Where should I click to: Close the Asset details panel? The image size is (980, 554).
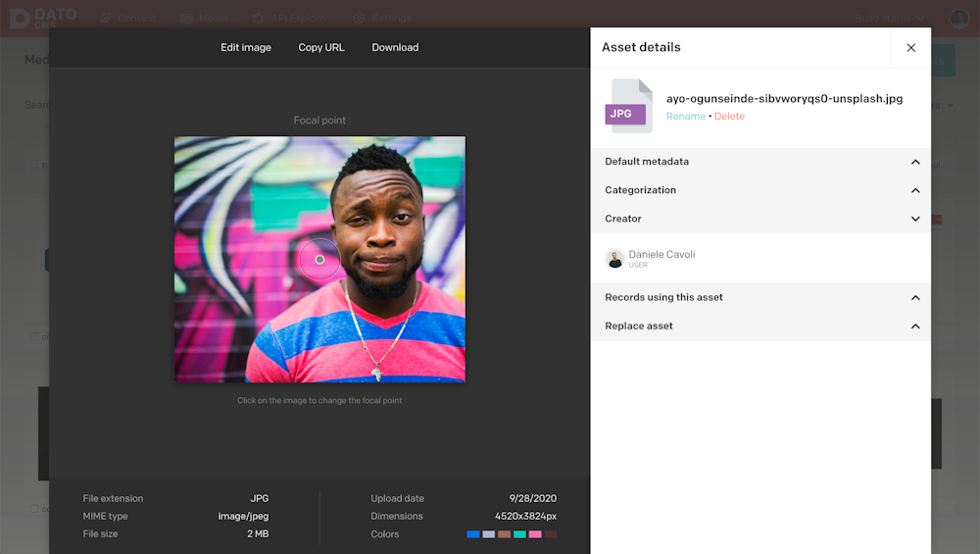coord(910,47)
